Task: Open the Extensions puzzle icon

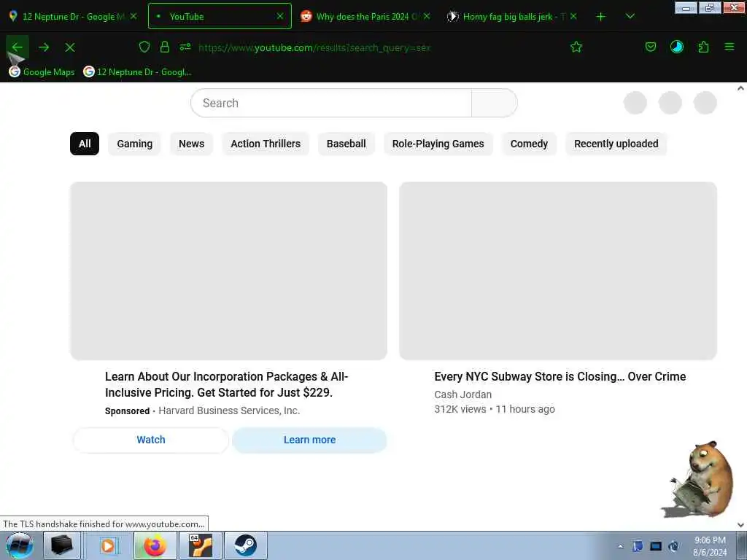Action: 703,47
